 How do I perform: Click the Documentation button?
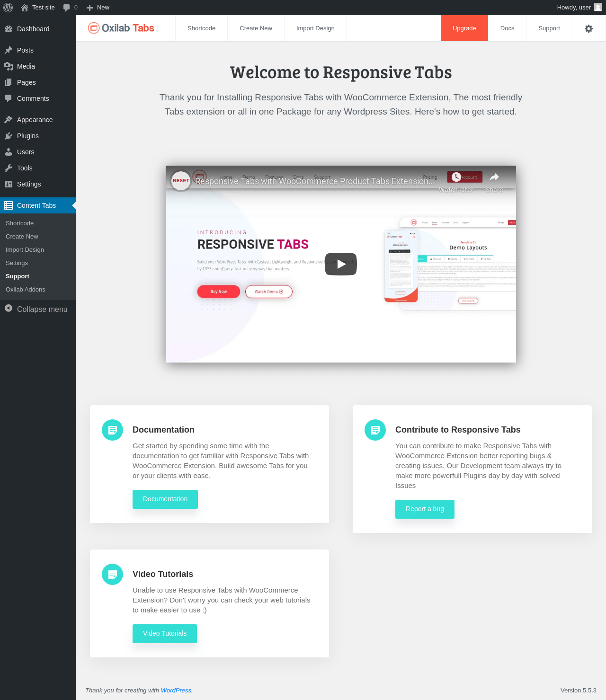click(165, 499)
